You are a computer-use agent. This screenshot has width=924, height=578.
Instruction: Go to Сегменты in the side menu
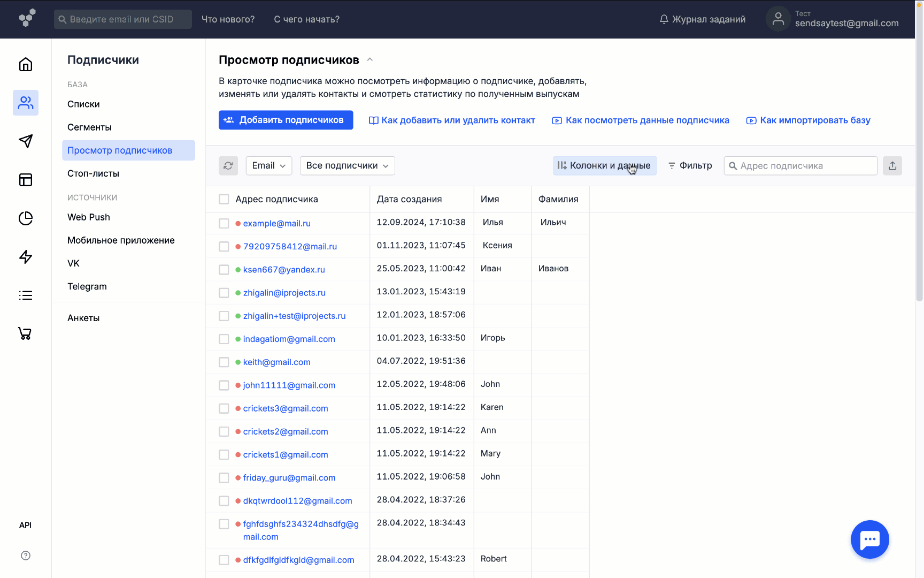click(x=89, y=127)
